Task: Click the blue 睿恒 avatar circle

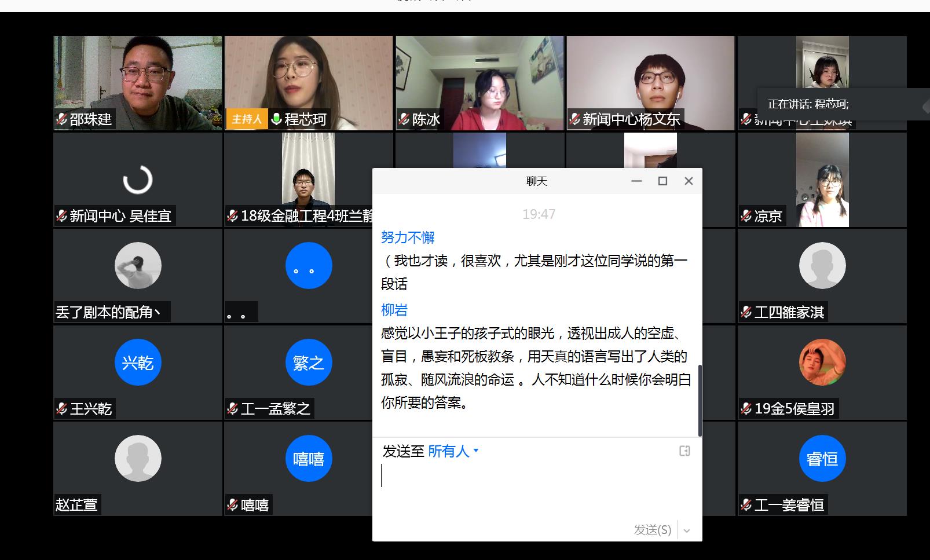Action: point(822,459)
